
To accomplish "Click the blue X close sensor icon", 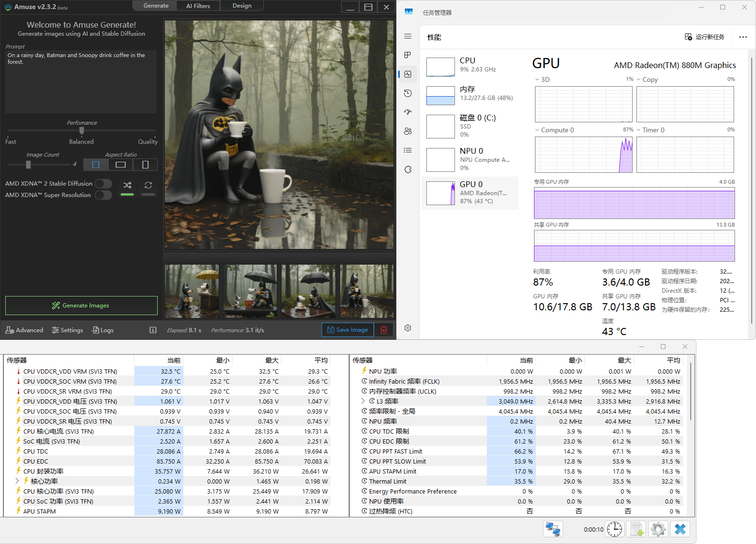I will pos(680,529).
